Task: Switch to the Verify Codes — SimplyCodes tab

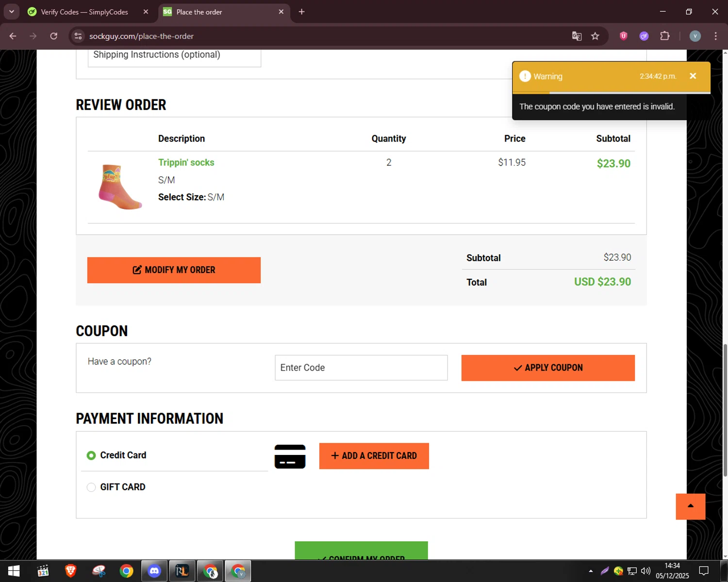Action: tap(84, 12)
